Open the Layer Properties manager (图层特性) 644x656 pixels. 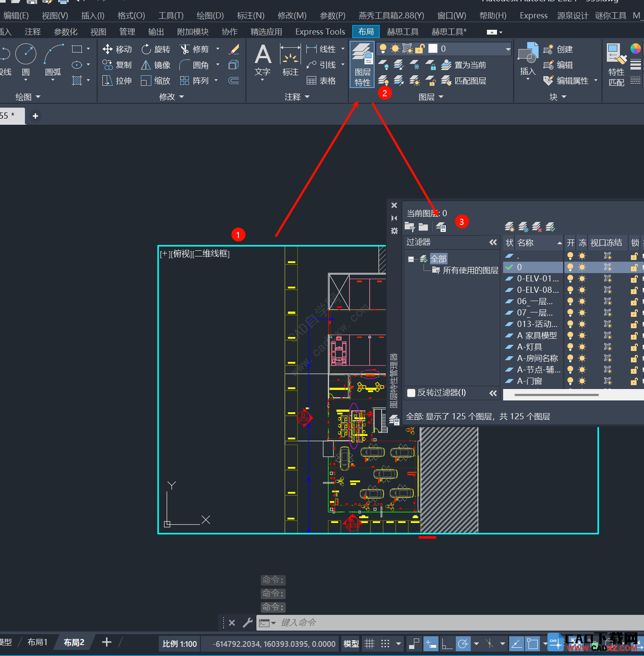(362, 65)
